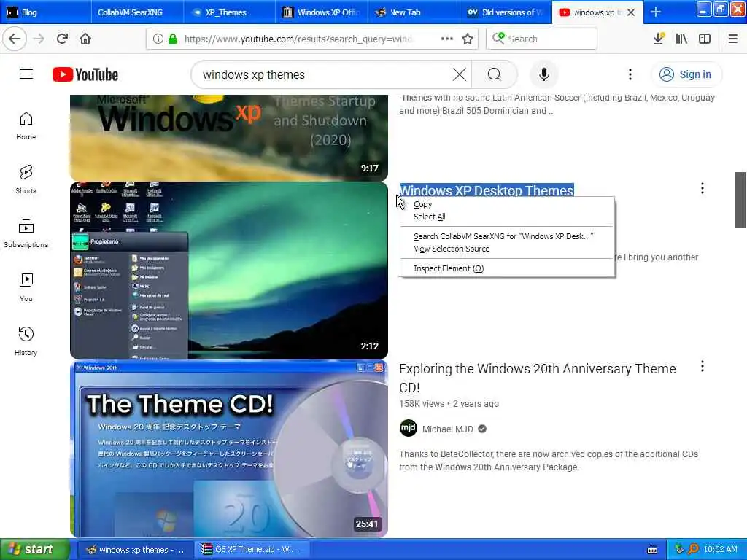Focus the windows xp themes taskbar button
The height and width of the screenshot is (560, 747).
(x=136, y=550)
